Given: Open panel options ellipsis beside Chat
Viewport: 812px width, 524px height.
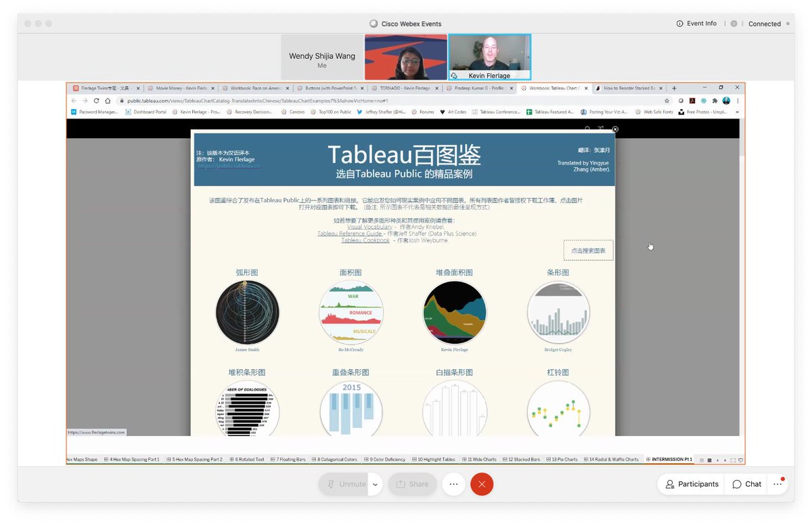Looking at the screenshot, I should coord(777,484).
